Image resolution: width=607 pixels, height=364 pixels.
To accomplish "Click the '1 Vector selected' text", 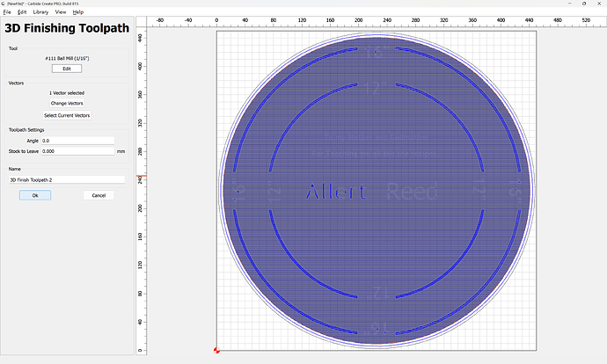I will point(67,93).
